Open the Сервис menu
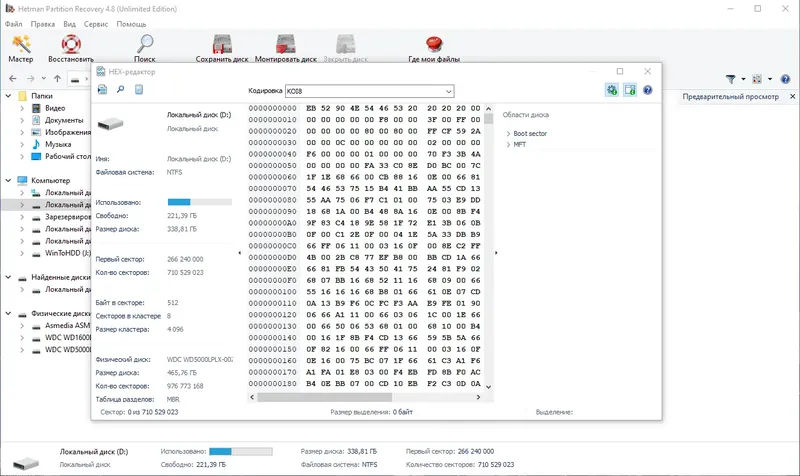 96,24
